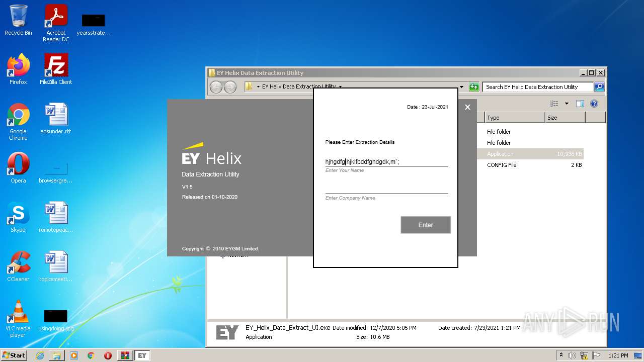The height and width of the screenshot is (362, 644).
Task: Open the address bar history dropdown
Action: pyautogui.click(x=461, y=87)
